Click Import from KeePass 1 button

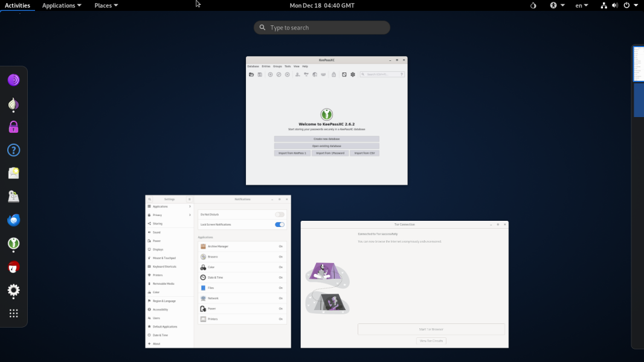pos(292,153)
